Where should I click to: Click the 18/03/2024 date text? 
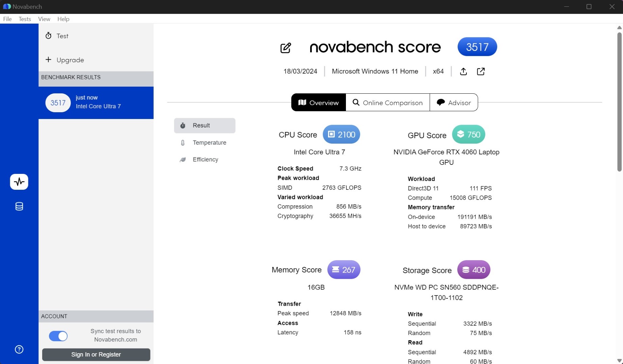300,71
